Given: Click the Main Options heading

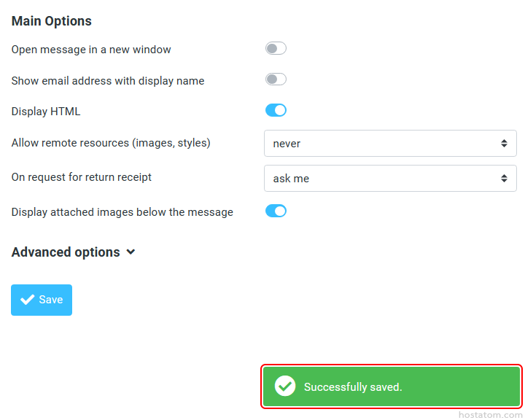Looking at the screenshot, I should [52, 21].
